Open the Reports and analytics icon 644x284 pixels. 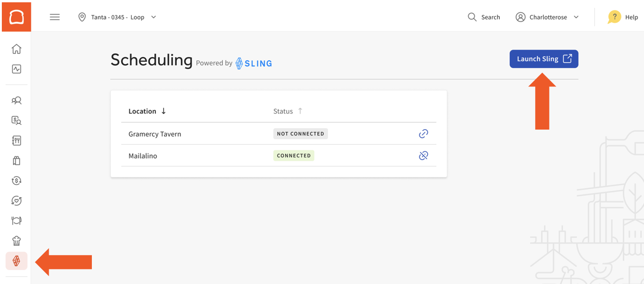click(x=16, y=69)
